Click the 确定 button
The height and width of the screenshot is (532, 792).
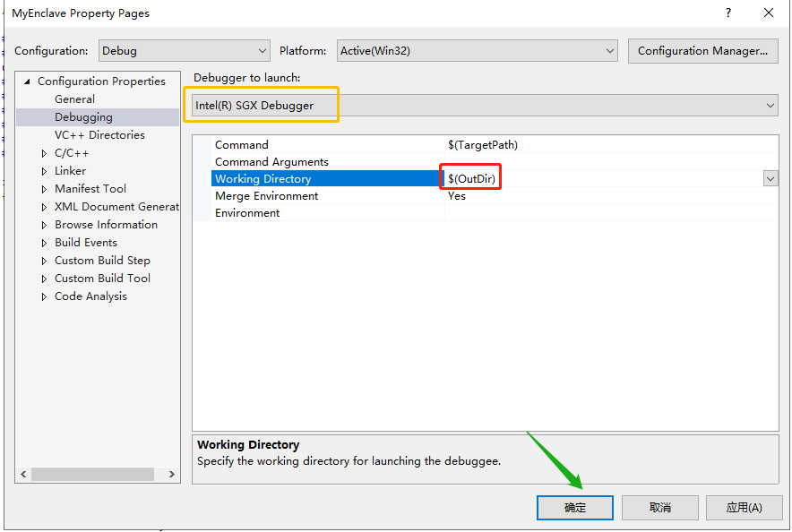(574, 507)
